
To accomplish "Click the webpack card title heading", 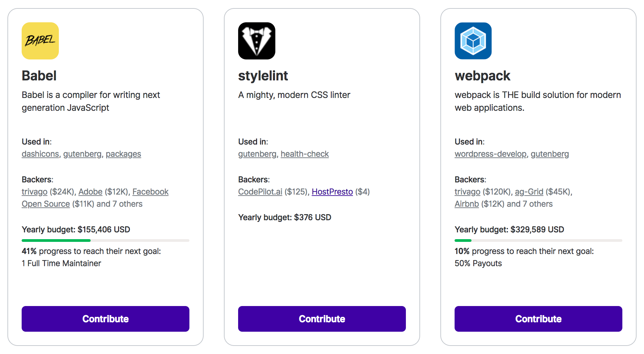I will [x=482, y=76].
